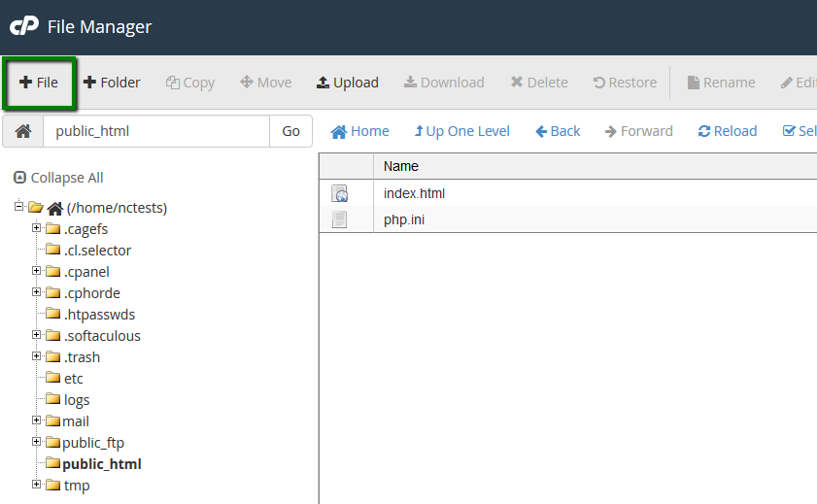Sort files by Name column header
Viewport: 817px width, 504px height.
pos(401,166)
